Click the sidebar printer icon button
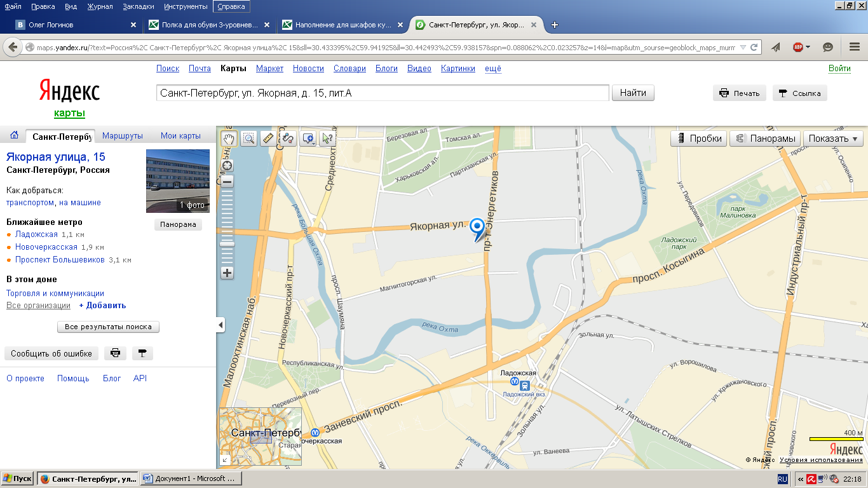The height and width of the screenshot is (488, 868). click(x=115, y=354)
